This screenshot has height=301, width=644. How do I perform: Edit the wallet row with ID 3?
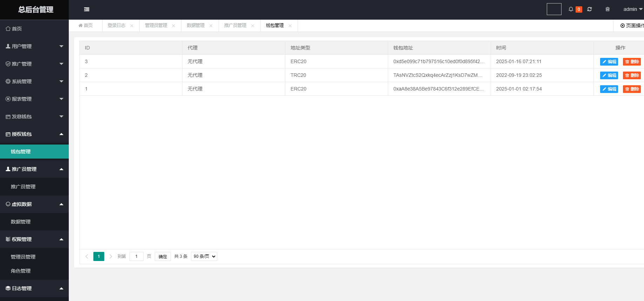click(x=609, y=62)
